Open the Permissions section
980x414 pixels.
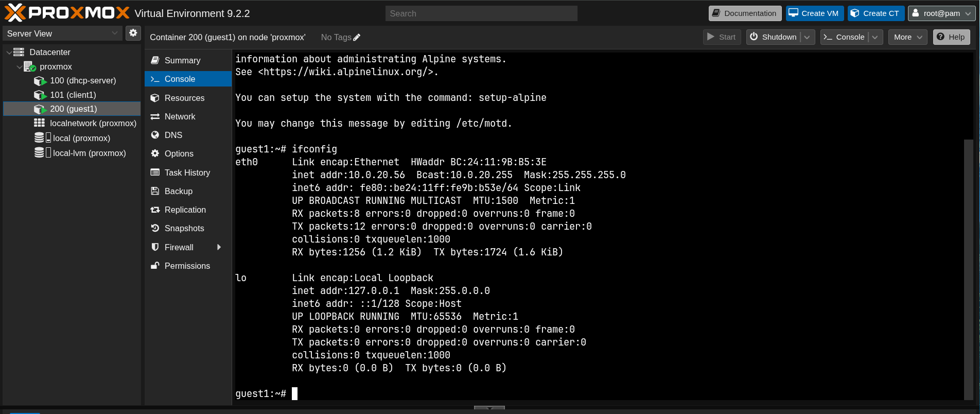tap(188, 266)
